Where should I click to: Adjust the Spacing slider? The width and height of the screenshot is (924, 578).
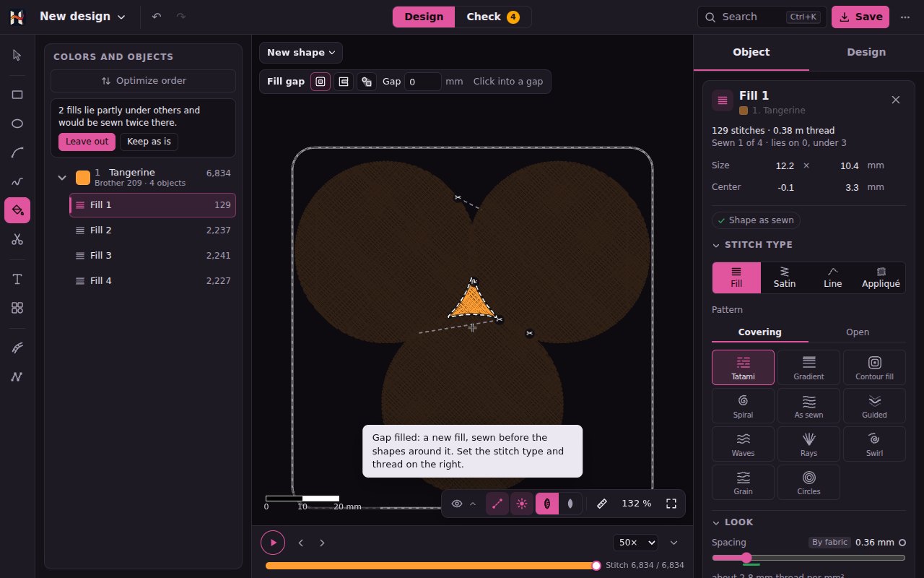tap(808, 558)
